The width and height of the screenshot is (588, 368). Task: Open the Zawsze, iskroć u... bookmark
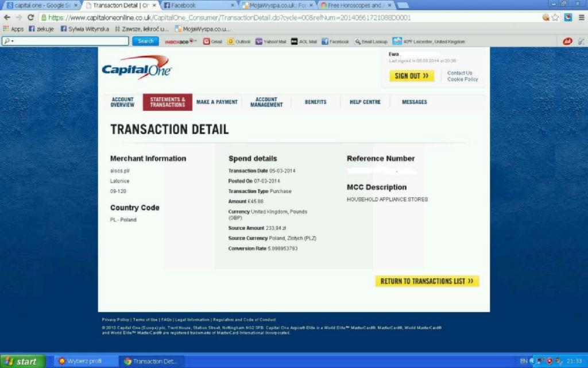tap(142, 29)
